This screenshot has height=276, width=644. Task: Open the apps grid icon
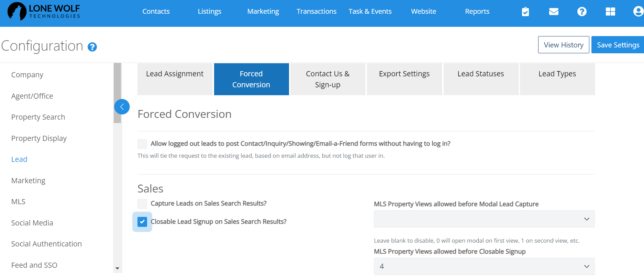tap(610, 11)
